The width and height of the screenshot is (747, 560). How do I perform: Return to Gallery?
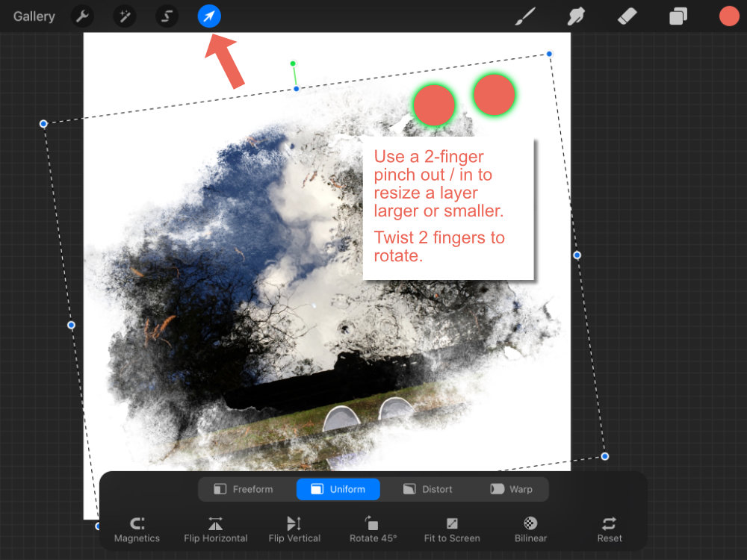pos(34,16)
